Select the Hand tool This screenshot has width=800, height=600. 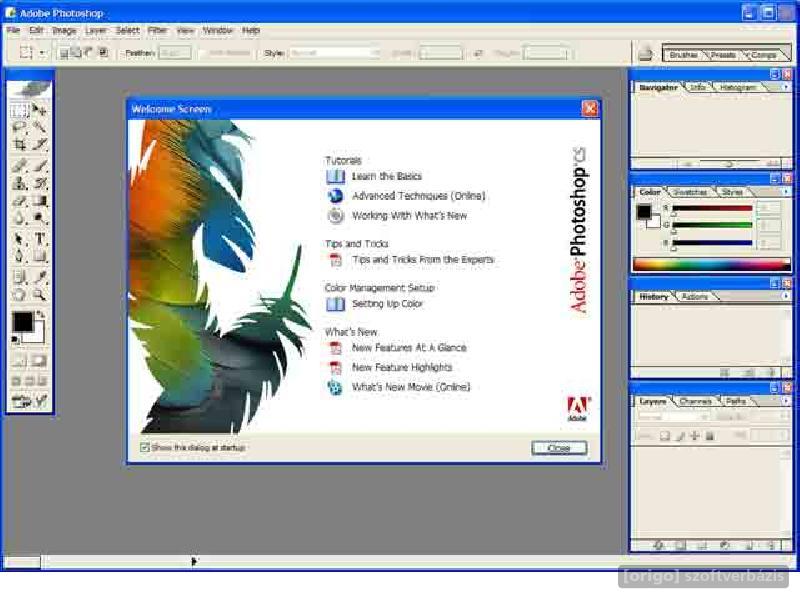click(x=19, y=294)
